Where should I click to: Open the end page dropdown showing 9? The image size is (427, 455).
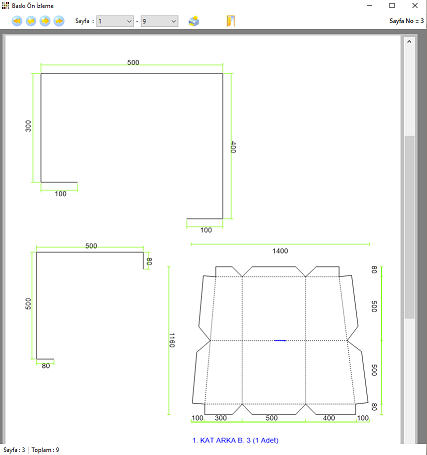tap(159, 21)
